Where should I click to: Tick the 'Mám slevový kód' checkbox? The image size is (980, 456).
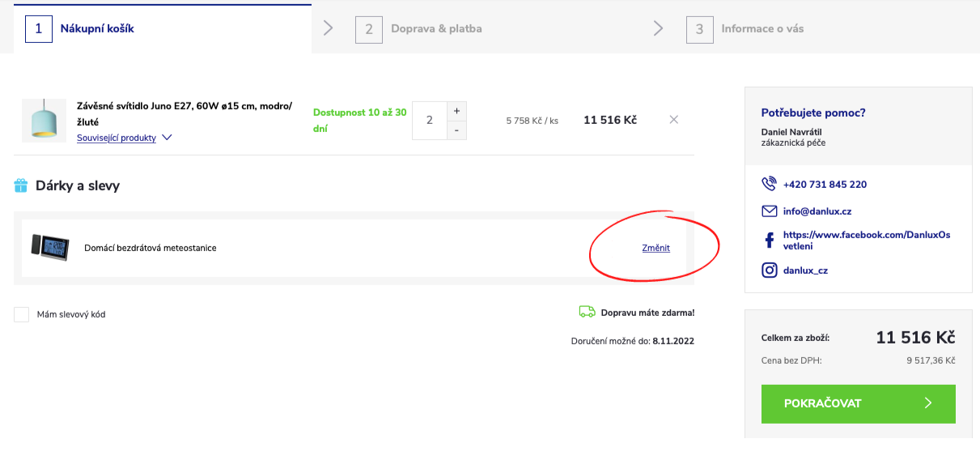tap(22, 314)
